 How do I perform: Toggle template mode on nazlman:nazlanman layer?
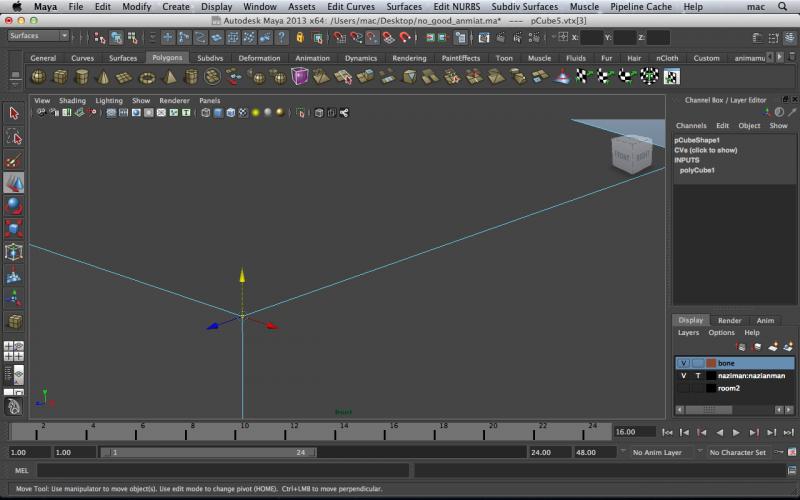697,376
